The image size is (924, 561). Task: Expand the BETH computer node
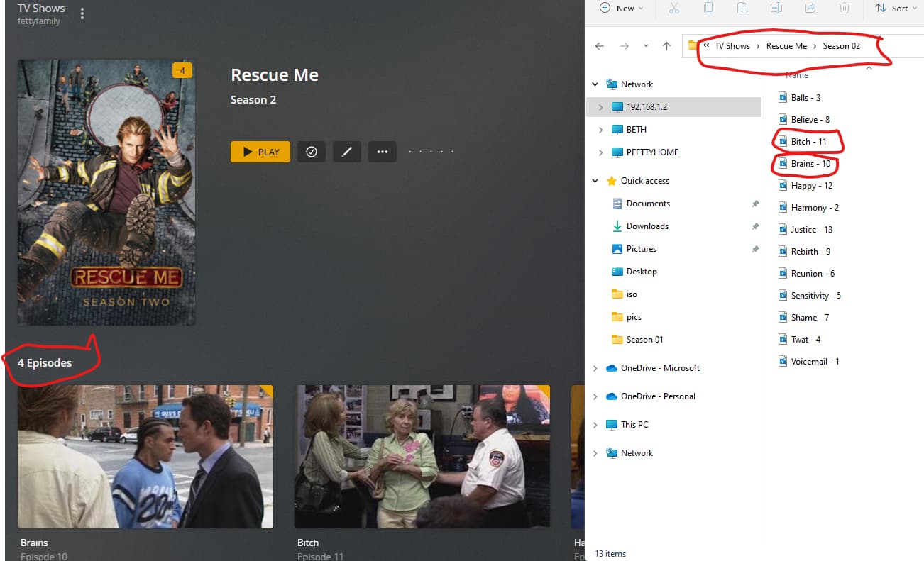click(600, 130)
